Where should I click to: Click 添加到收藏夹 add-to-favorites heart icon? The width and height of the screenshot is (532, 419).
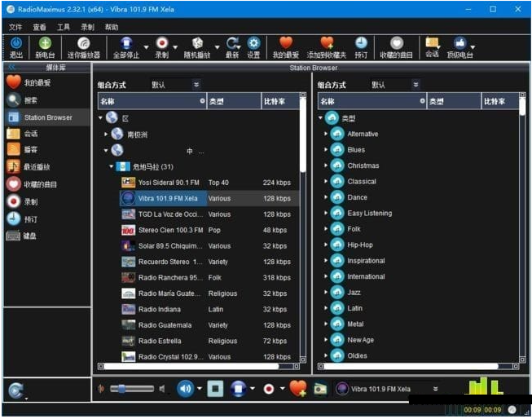(x=327, y=43)
